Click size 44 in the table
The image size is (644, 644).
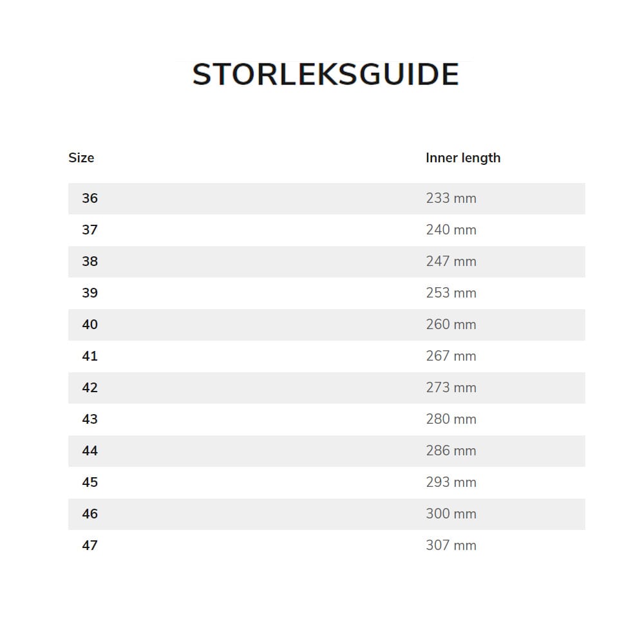point(90,451)
